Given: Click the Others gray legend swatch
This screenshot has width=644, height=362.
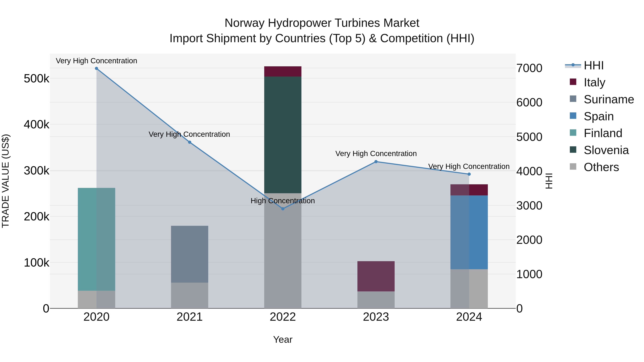Looking at the screenshot, I should pyautogui.click(x=573, y=167).
